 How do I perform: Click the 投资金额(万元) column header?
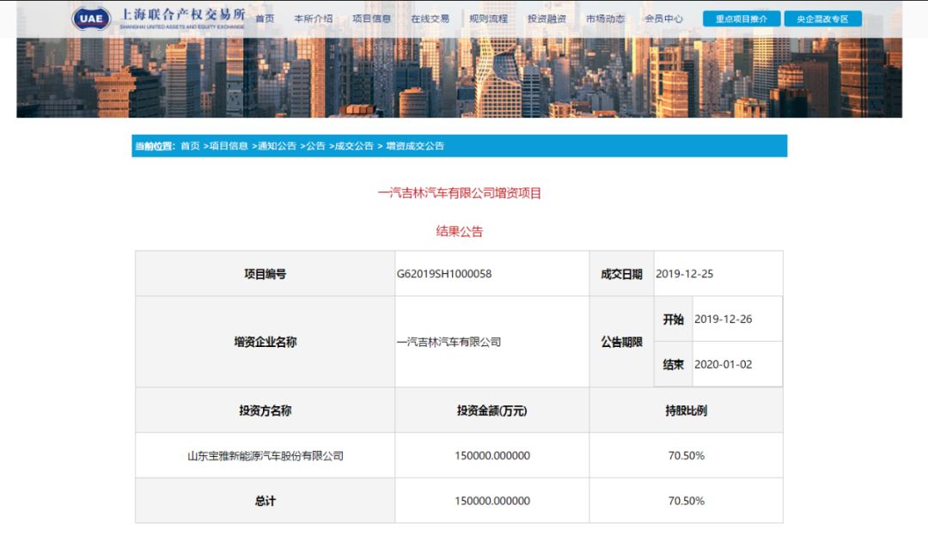pyautogui.click(x=491, y=411)
